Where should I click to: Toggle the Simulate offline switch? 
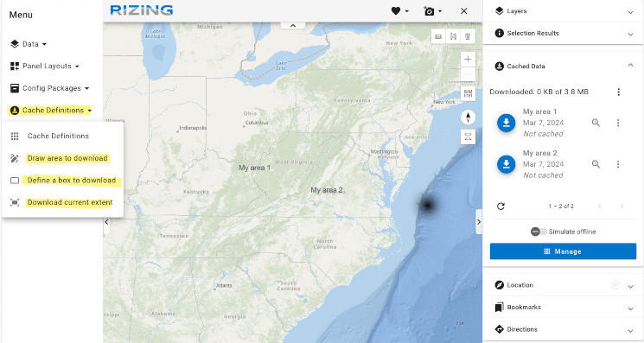pyautogui.click(x=538, y=232)
